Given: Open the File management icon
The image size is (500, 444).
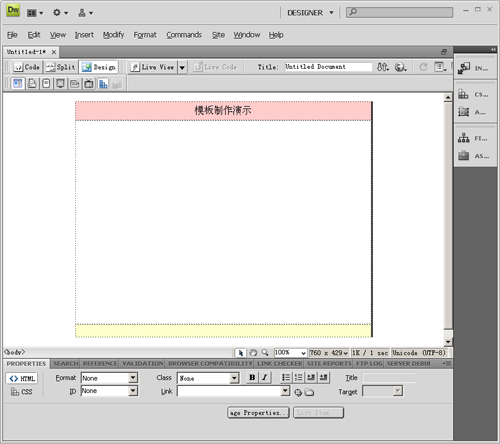Looking at the screenshot, I should pyautogui.click(x=382, y=67).
